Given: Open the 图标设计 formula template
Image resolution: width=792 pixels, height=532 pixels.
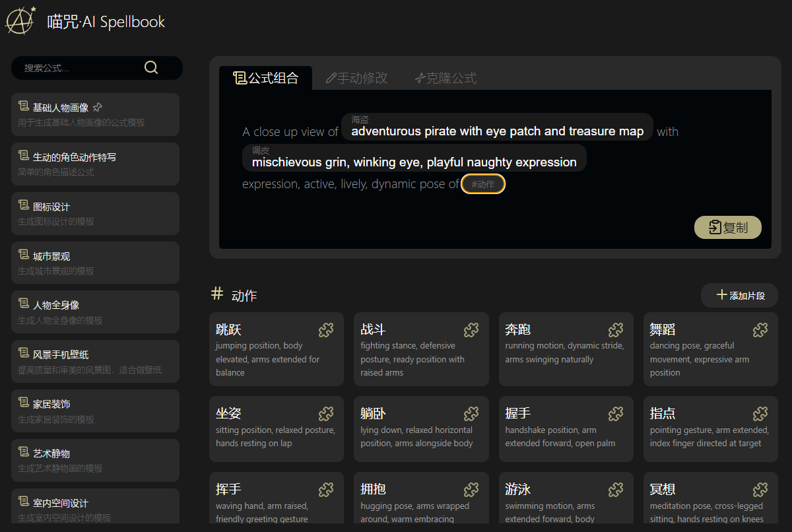Looking at the screenshot, I should click(x=95, y=213).
